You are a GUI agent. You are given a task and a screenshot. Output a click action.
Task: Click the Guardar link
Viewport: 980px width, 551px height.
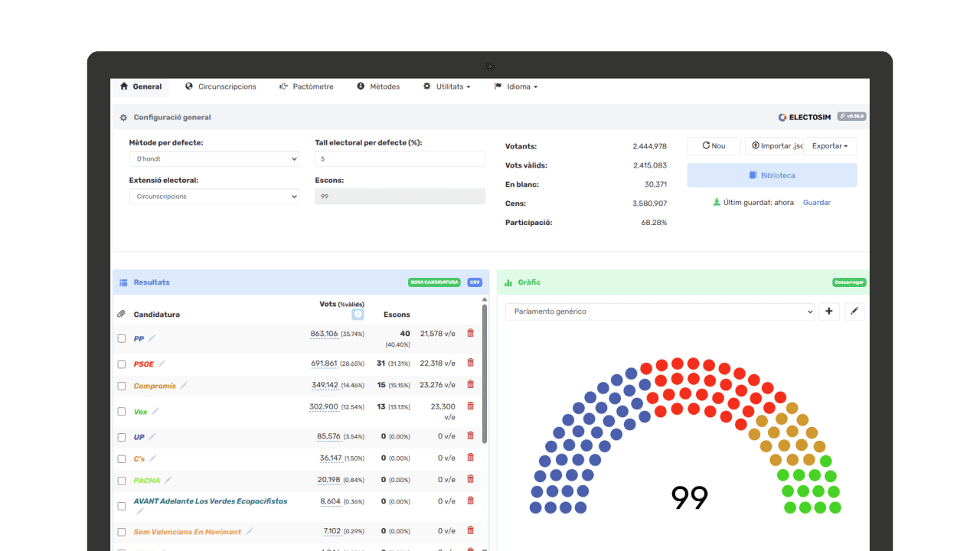point(816,203)
